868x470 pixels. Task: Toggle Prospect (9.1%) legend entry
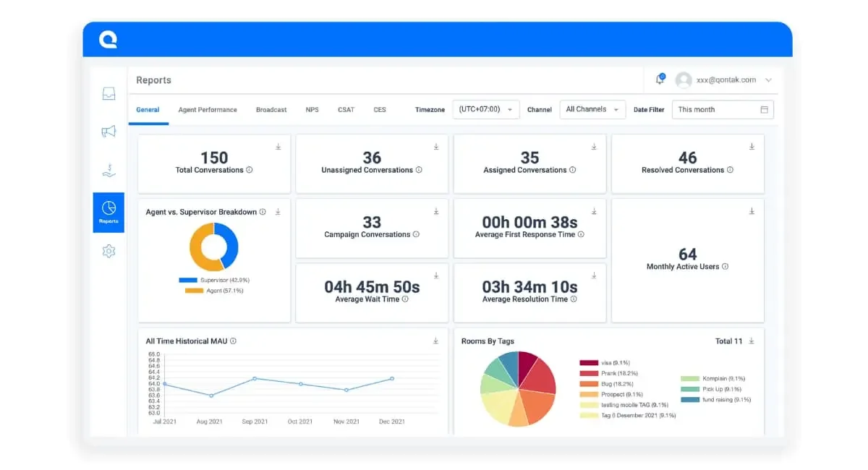pos(611,394)
